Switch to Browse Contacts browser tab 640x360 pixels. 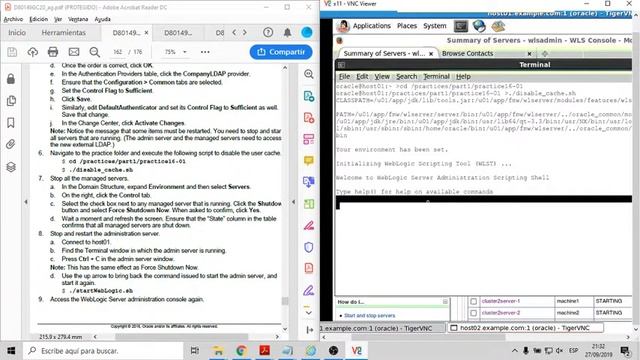(x=467, y=53)
